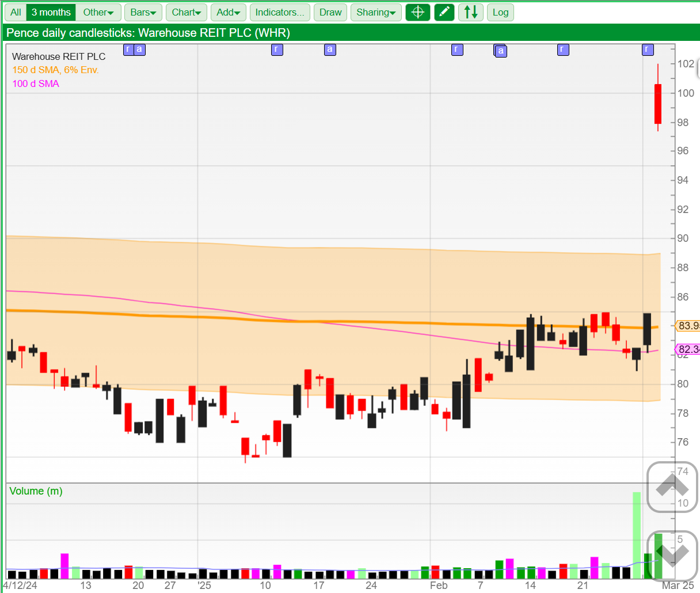This screenshot has height=593, width=700.
Task: Open the 'r' marker at the latest candle
Action: tap(648, 50)
